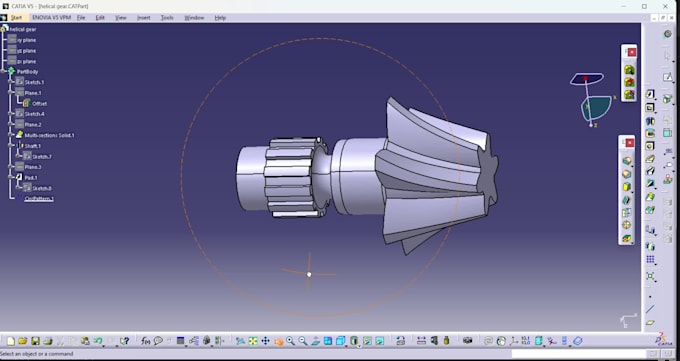Save the part with the floppy icon
The width and height of the screenshot is (680, 361).
35,341
